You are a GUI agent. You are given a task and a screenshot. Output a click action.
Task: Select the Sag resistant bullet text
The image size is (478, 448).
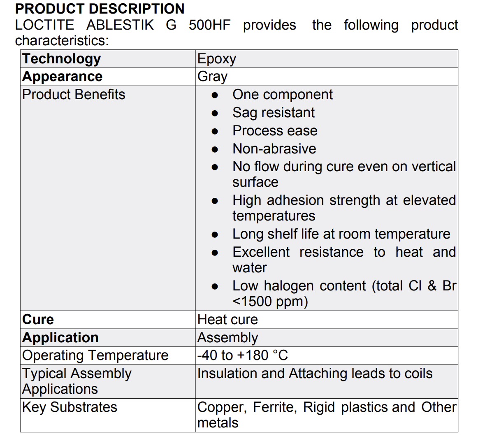[x=273, y=113]
